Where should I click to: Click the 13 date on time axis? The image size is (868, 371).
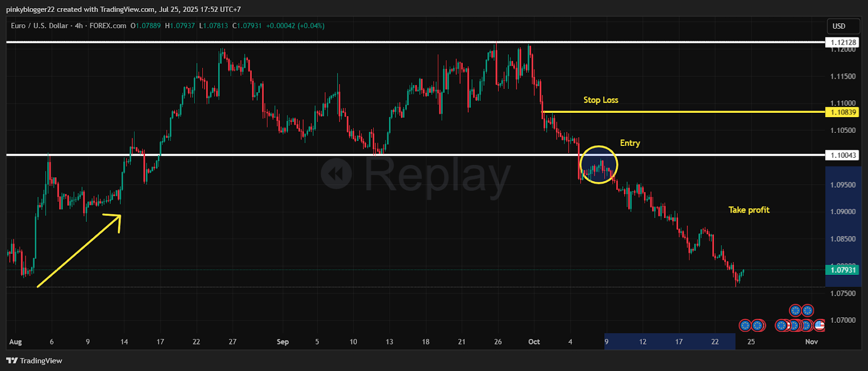click(389, 342)
